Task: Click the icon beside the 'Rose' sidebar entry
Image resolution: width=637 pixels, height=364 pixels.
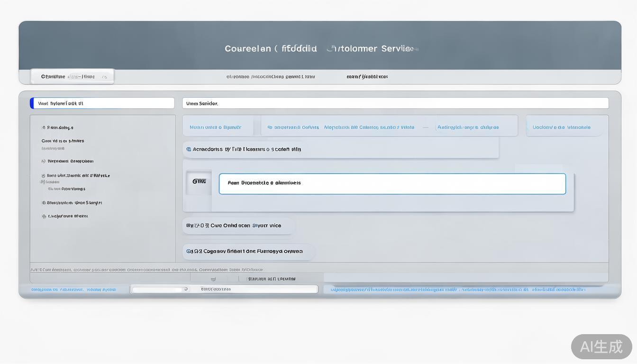Action: (44, 176)
